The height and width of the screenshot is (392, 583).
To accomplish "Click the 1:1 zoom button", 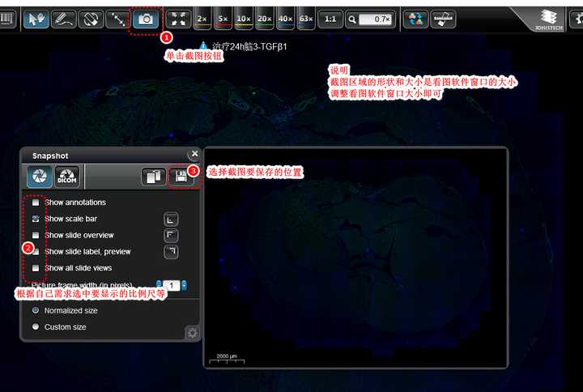I will 330,19.
